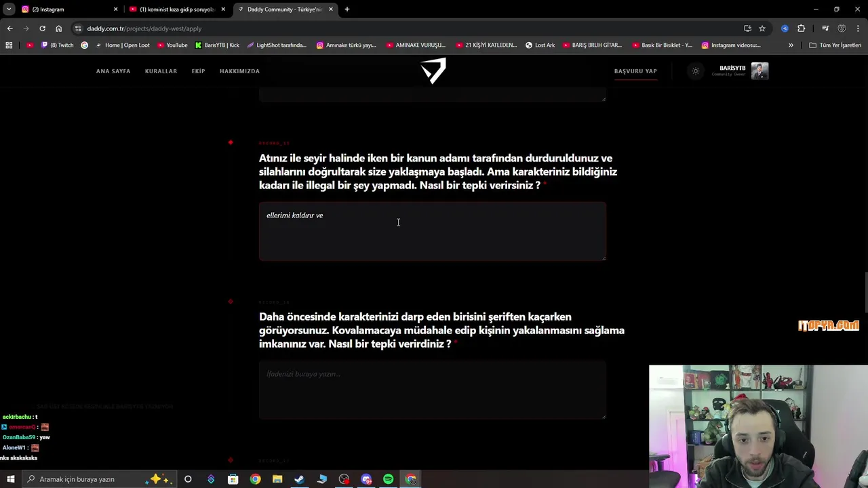Image resolution: width=868 pixels, height=488 pixels.
Task: Close the Daddy Community tab
Action: (x=331, y=9)
